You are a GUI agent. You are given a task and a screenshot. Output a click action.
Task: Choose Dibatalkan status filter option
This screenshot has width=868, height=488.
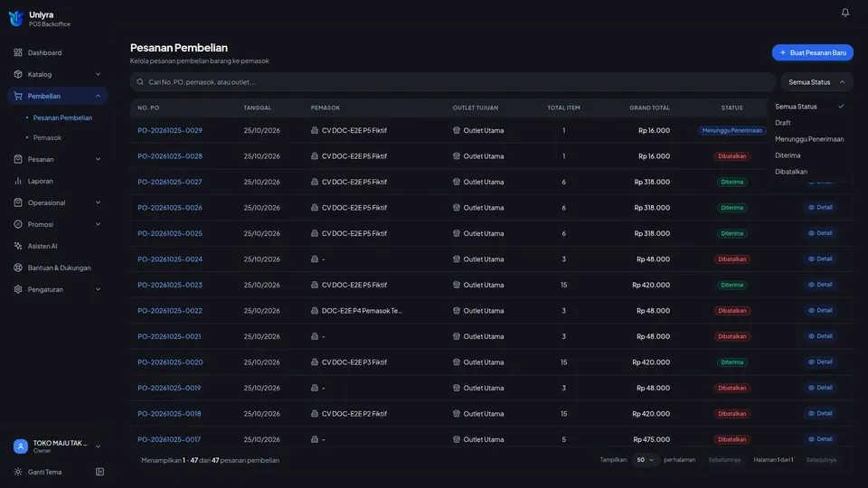tap(809, 172)
